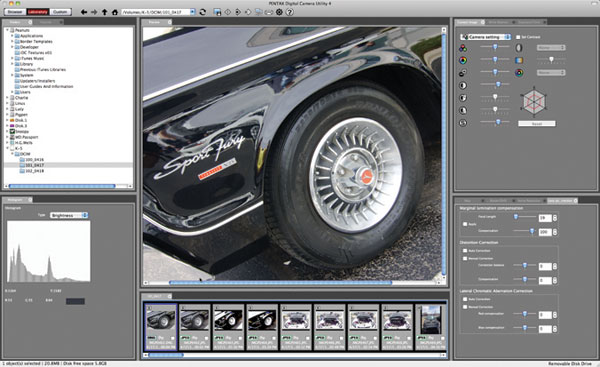Click the Save image toolbar icon
600x367 pixels.
click(x=217, y=12)
